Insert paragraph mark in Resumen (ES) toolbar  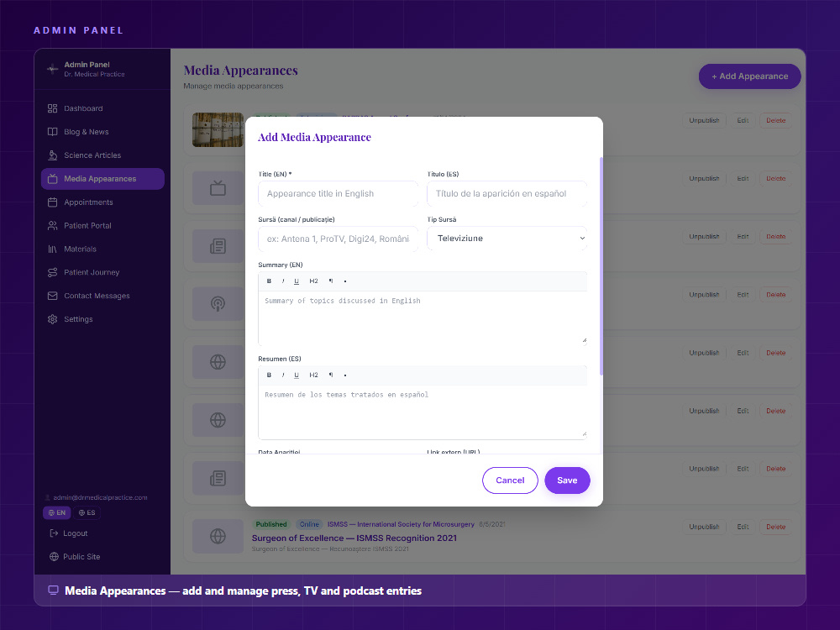pyautogui.click(x=330, y=375)
